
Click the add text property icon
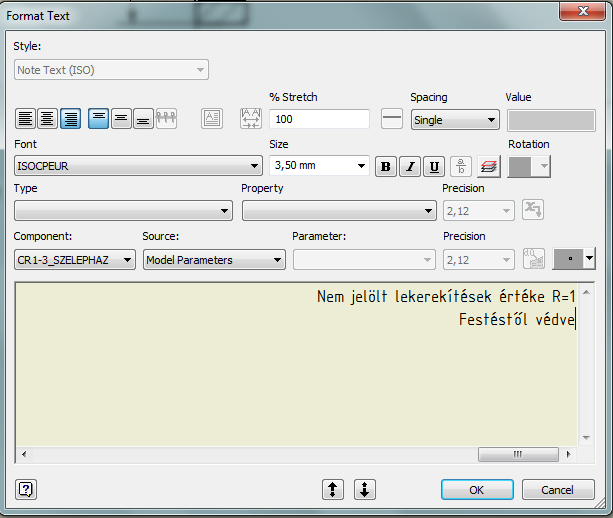pos(533,210)
